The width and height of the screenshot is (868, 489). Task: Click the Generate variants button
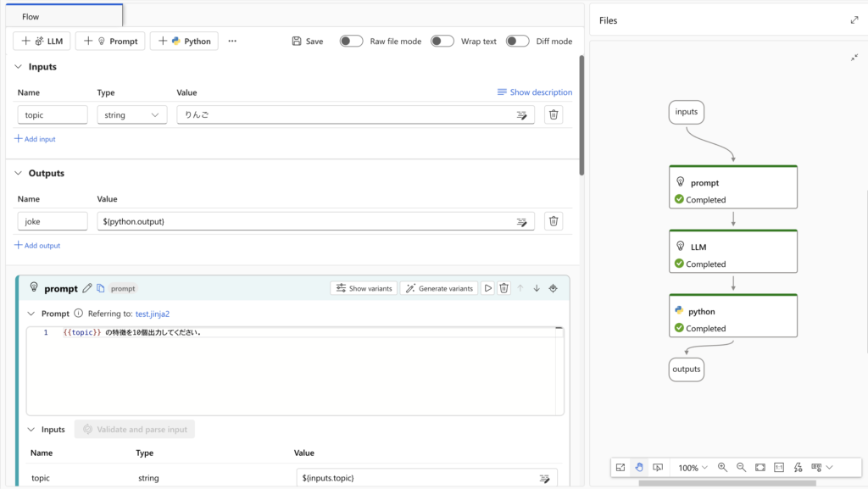439,288
